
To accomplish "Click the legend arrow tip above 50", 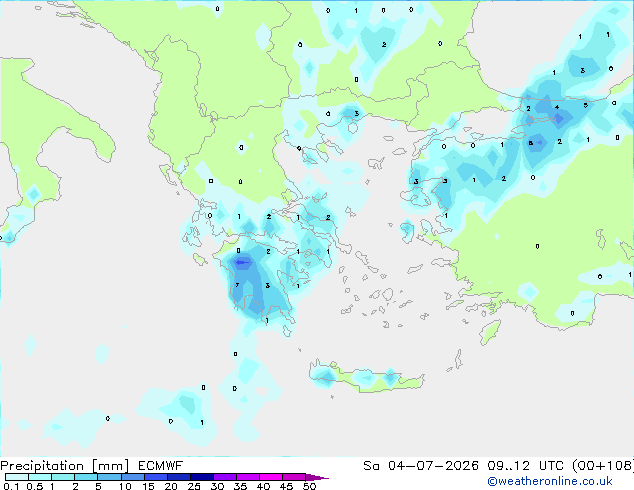I will (317, 477).
